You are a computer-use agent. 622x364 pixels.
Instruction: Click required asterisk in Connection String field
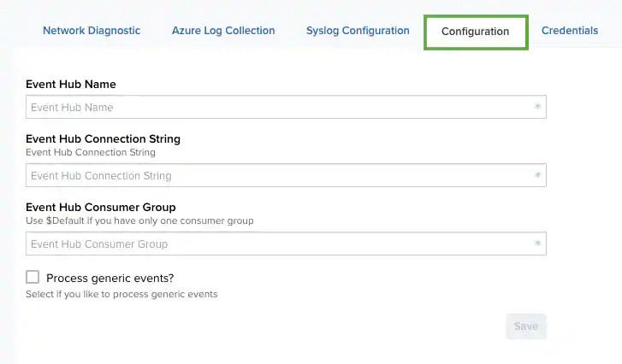point(537,176)
